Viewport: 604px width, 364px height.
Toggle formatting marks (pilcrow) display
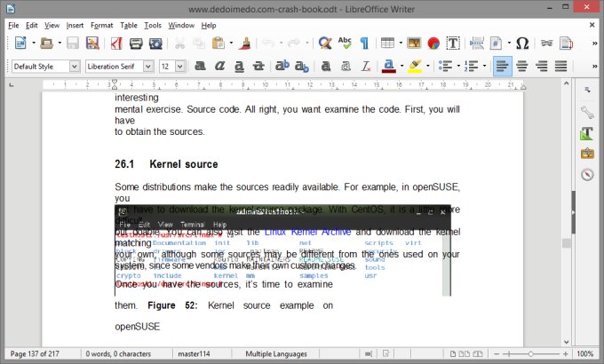point(364,43)
